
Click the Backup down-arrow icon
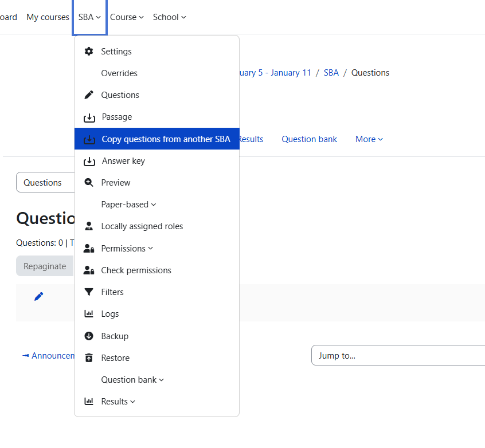[x=89, y=336]
